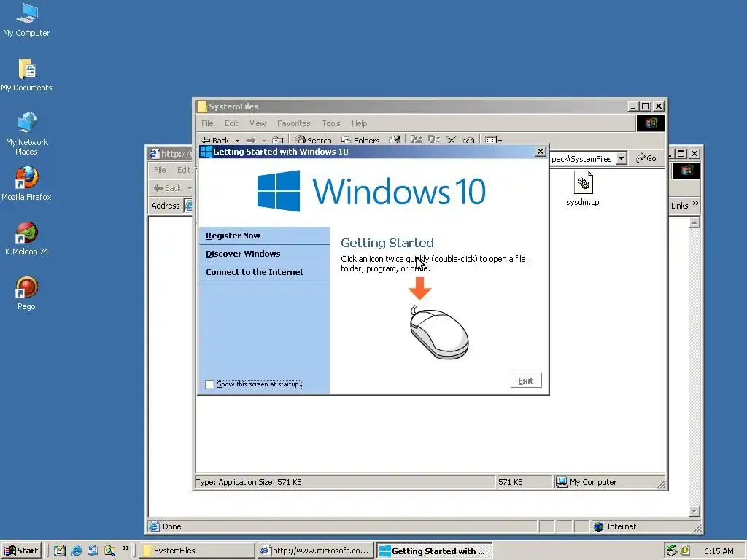Screen dimensions: 747x560
Task: Open Edit menu in SystemFiles window
Action: point(231,123)
